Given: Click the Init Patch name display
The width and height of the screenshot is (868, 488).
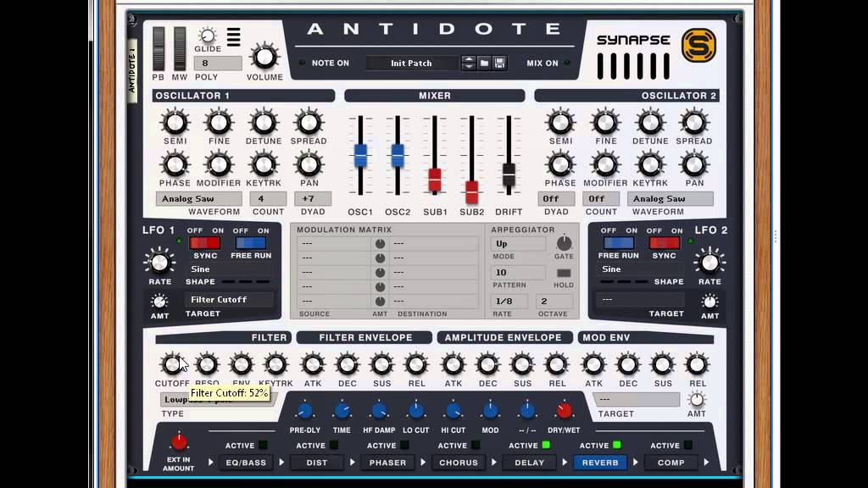Looking at the screenshot, I should click(411, 63).
